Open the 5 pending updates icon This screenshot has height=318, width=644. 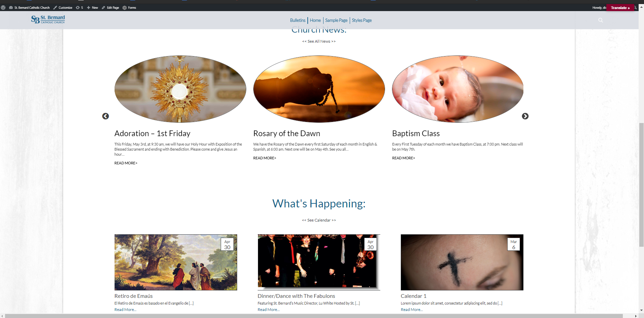tap(79, 7)
